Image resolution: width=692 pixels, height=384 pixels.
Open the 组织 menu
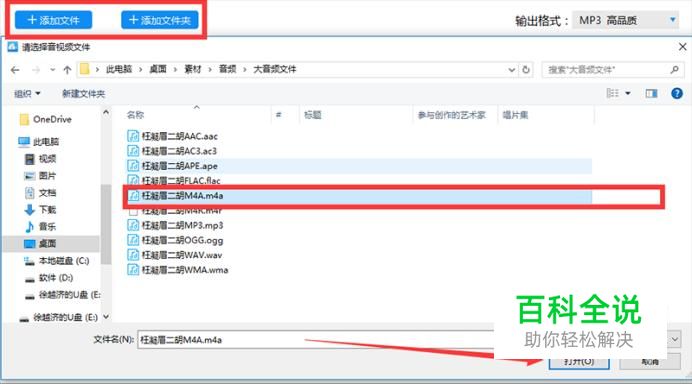tap(27, 94)
